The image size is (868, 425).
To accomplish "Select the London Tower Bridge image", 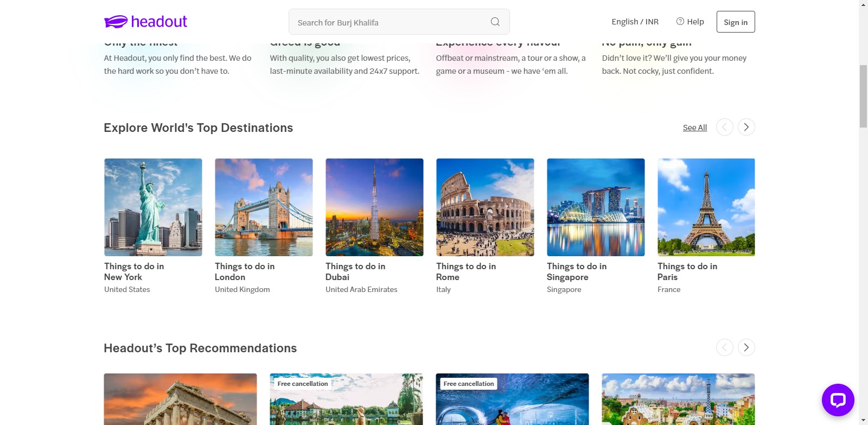I will pyautogui.click(x=264, y=207).
